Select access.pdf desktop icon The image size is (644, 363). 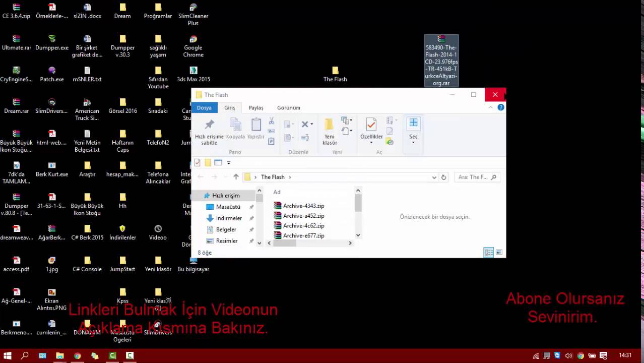click(16, 265)
